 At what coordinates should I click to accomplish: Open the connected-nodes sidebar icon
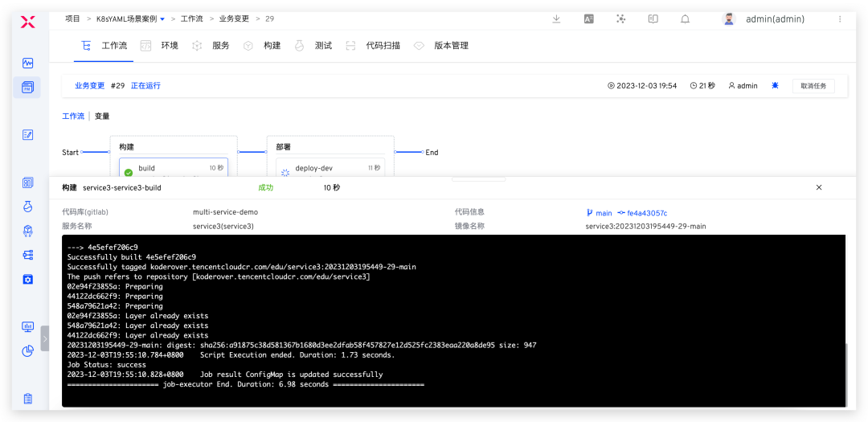(27, 255)
